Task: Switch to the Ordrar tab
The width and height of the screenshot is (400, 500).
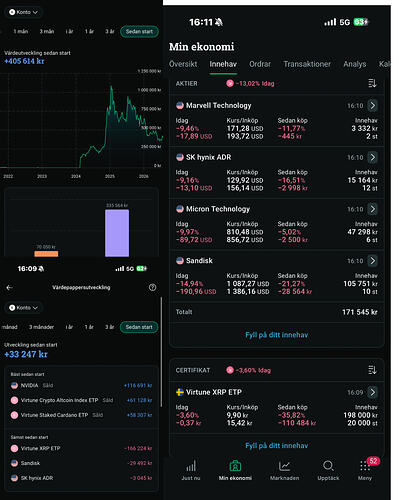Action: 260,64
